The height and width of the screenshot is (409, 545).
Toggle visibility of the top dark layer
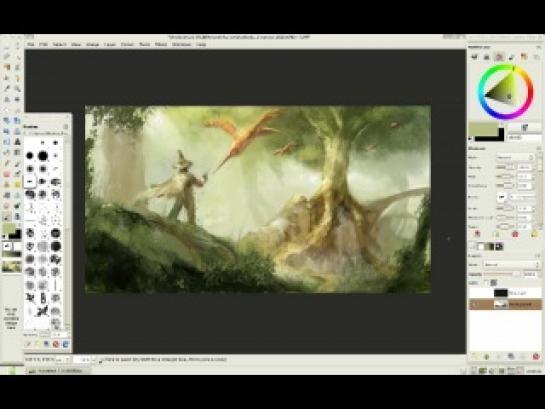tap(475, 293)
